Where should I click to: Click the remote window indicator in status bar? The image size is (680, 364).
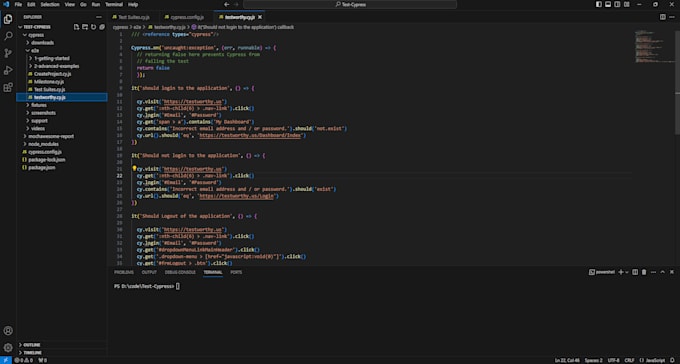point(6,360)
